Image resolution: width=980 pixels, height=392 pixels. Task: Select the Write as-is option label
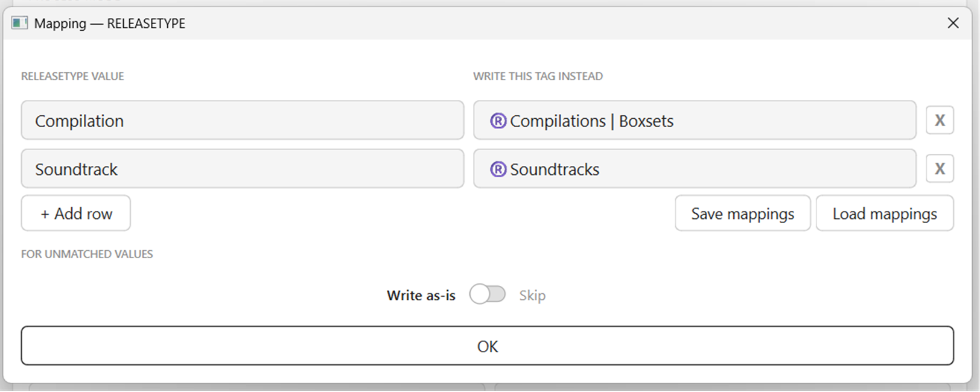(421, 296)
